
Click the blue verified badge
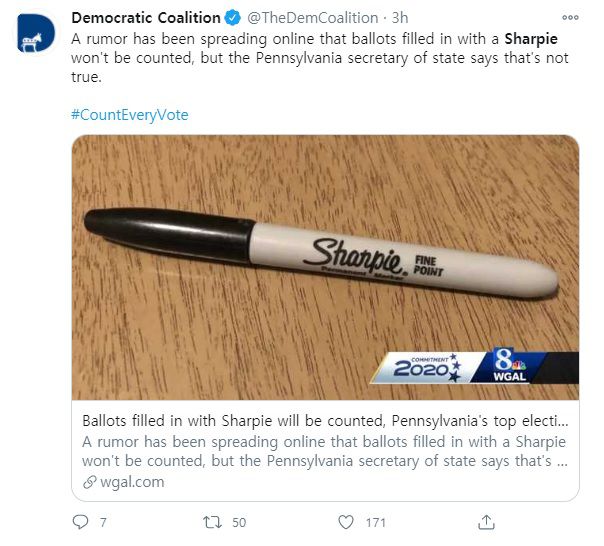pos(232,17)
